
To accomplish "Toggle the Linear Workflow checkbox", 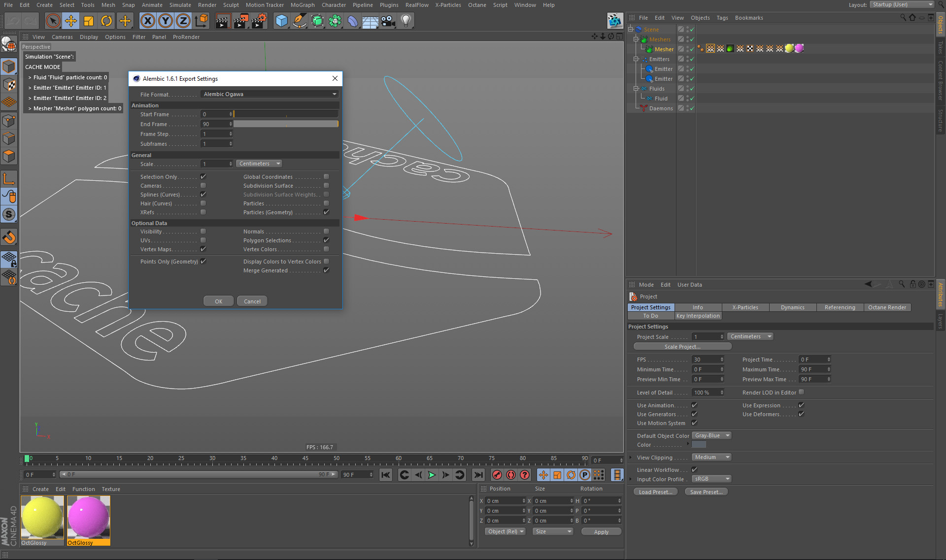I will pyautogui.click(x=694, y=470).
